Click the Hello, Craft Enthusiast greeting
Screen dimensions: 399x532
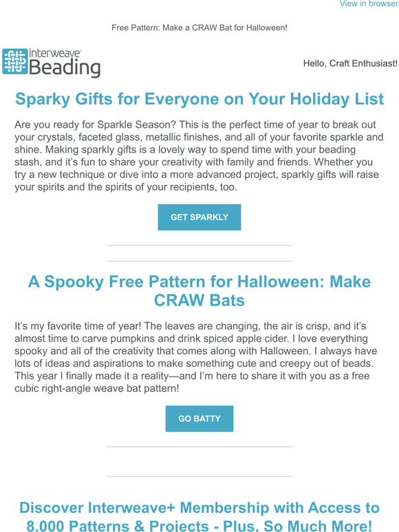pos(350,63)
